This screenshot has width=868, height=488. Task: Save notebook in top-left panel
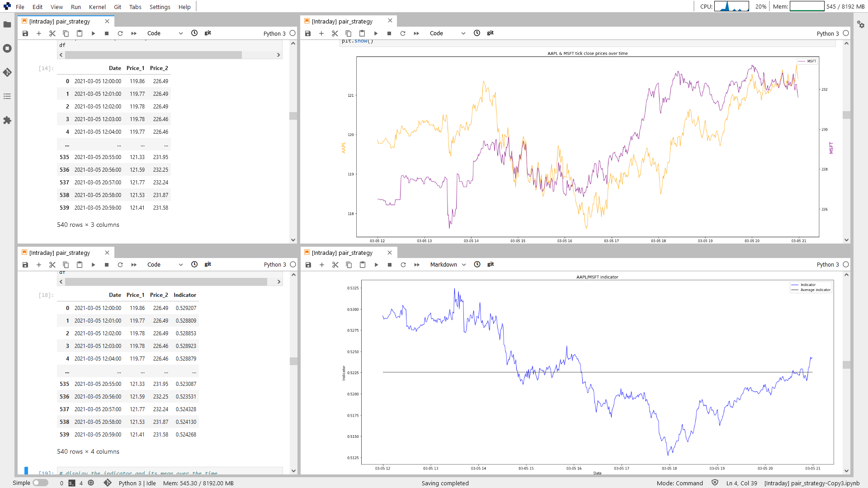coord(25,33)
